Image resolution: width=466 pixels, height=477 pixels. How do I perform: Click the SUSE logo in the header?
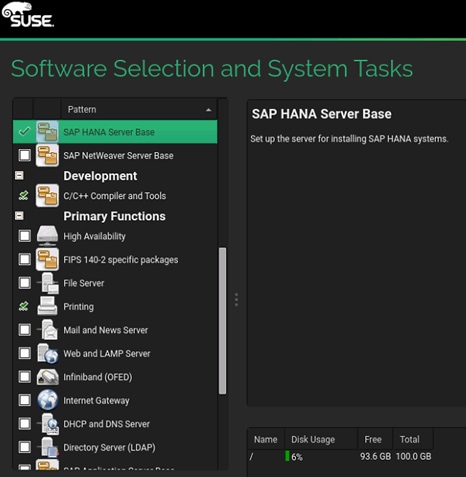click(27, 15)
